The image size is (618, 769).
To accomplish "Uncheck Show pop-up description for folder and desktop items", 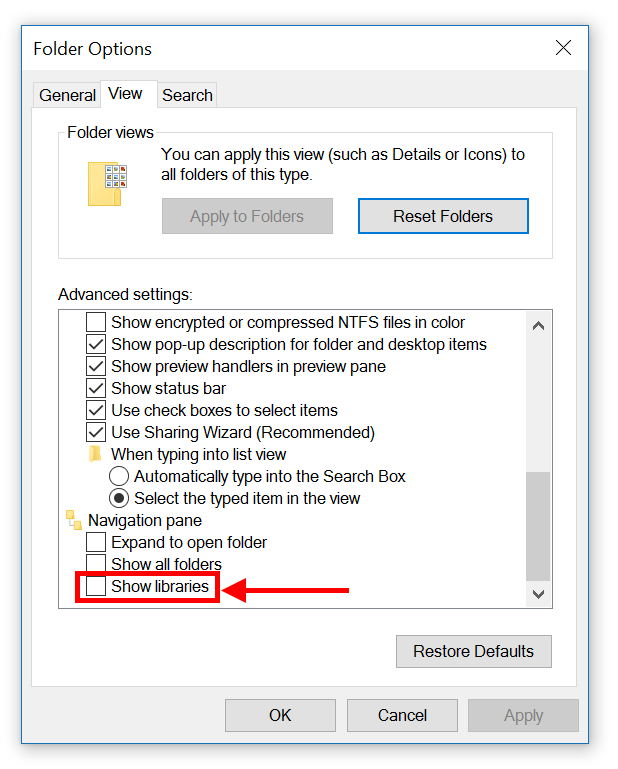I will click(x=96, y=344).
